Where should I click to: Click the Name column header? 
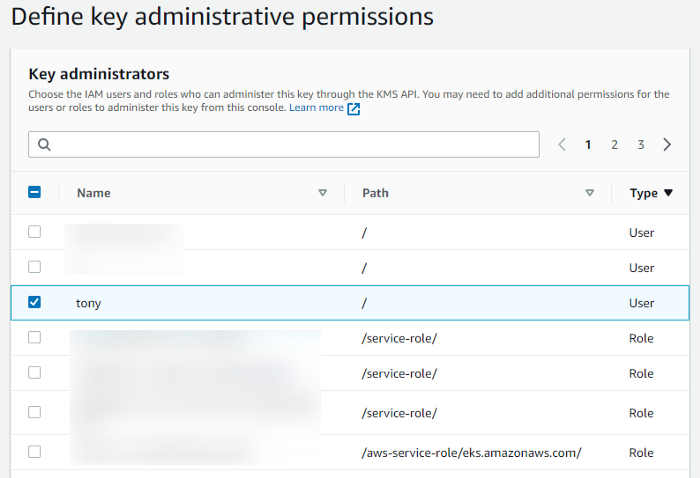pos(94,193)
